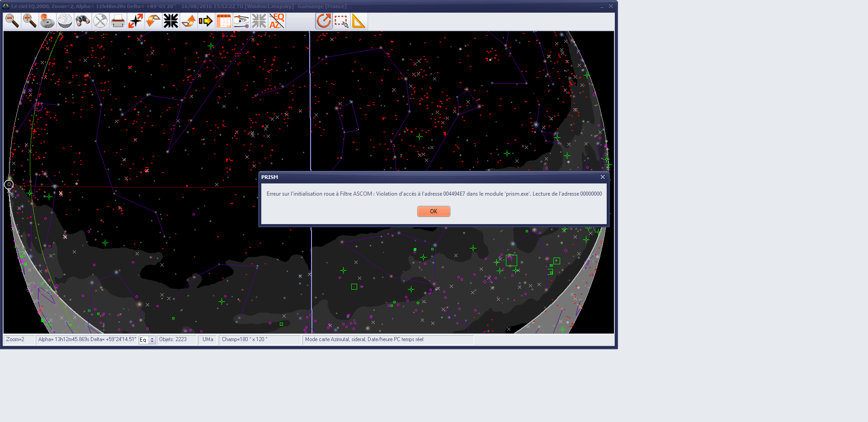868x422 pixels.
Task: Click the yellow right arrow icon
Action: point(206,21)
